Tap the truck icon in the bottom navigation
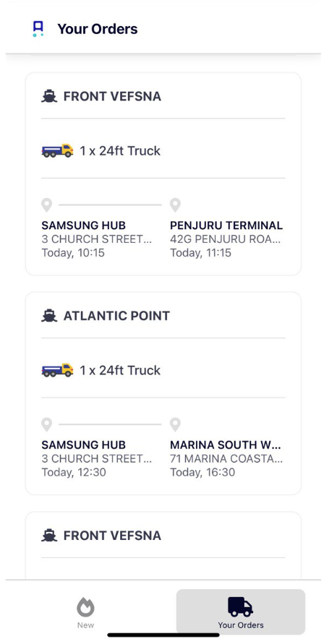The image size is (324, 644). point(241,606)
